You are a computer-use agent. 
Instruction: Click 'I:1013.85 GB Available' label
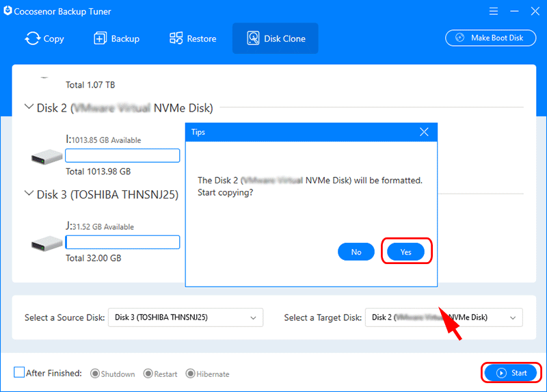pyautogui.click(x=104, y=140)
